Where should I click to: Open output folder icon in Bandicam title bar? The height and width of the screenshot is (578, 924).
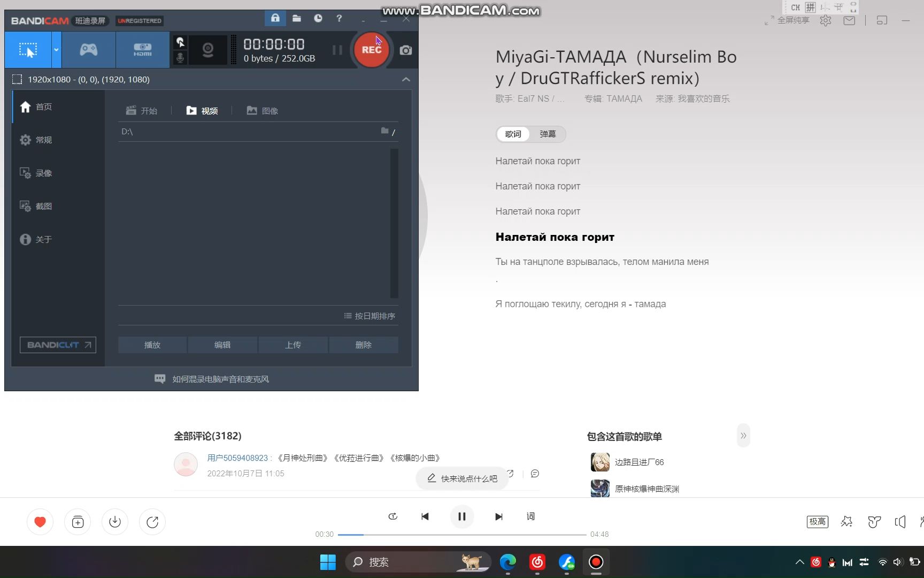click(297, 18)
